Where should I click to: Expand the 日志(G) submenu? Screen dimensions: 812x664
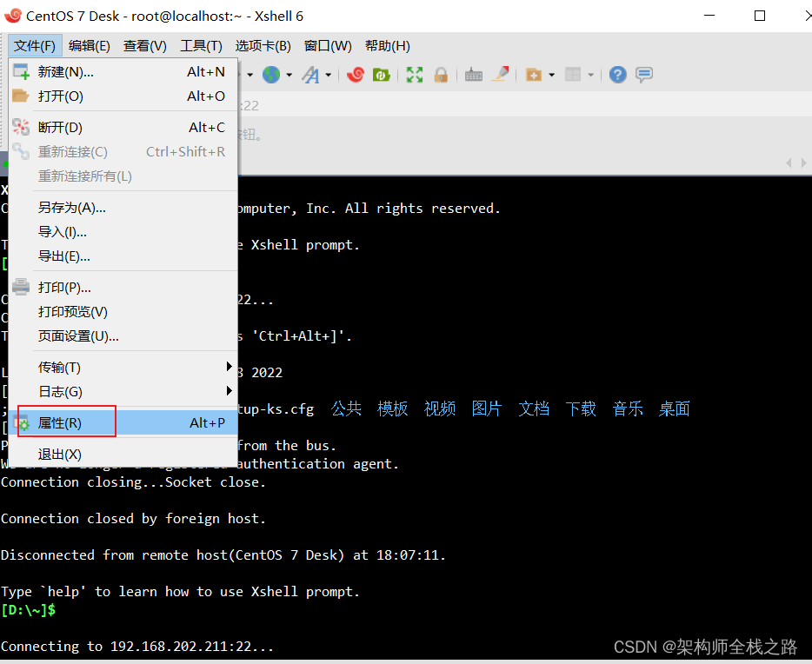pos(123,391)
